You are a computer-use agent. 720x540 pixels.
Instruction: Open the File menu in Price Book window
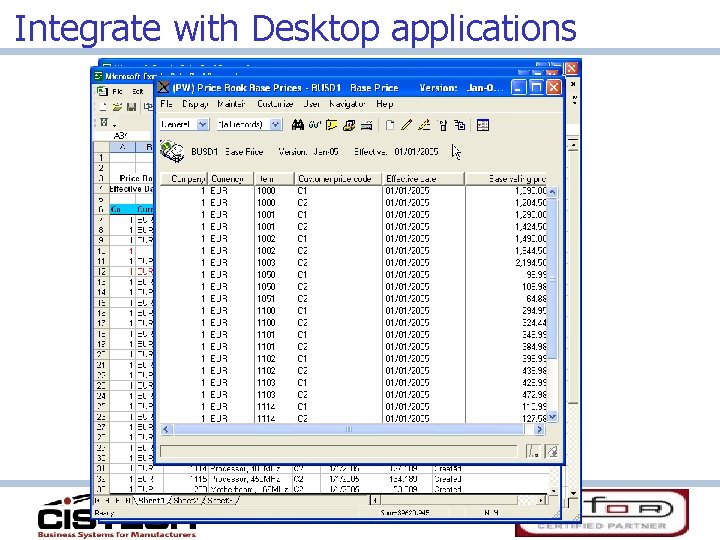tap(166, 104)
